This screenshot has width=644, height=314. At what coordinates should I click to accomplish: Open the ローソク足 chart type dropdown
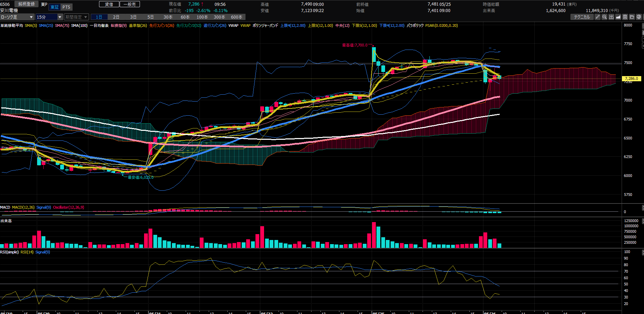(x=17, y=17)
